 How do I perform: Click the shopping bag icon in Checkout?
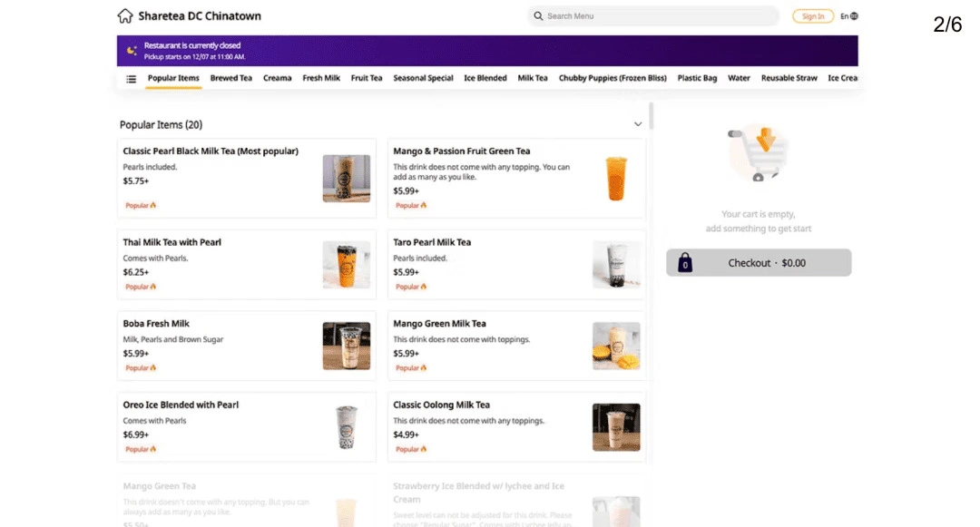[x=685, y=263]
